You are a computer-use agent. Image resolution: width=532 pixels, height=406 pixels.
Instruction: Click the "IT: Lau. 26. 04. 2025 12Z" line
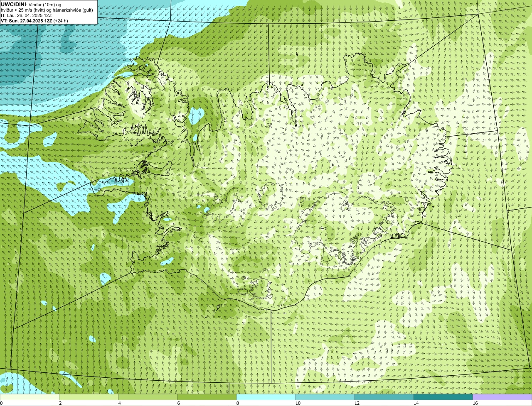click(27, 15)
